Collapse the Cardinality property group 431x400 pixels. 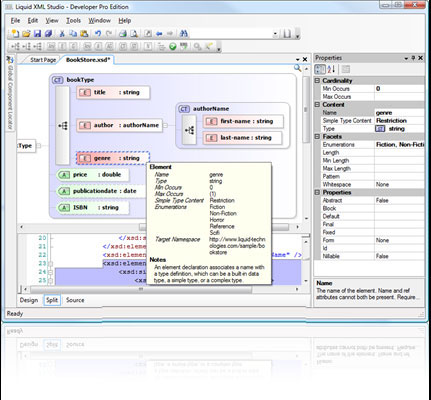[x=317, y=81]
